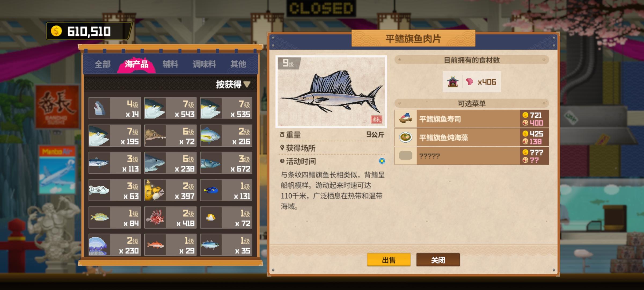
Task: Open the 平鳍旗鱼炖海藻 menu entry
Action: tap(471, 137)
